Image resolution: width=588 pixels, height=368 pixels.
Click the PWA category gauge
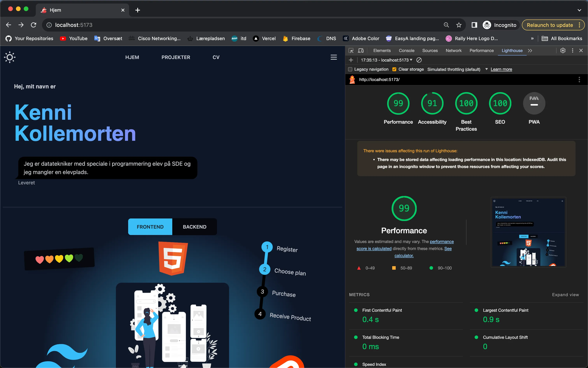[x=534, y=103]
